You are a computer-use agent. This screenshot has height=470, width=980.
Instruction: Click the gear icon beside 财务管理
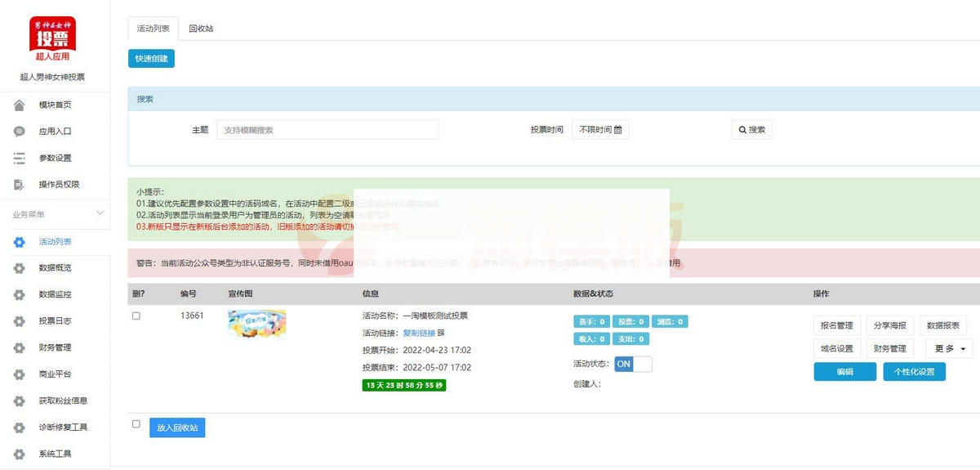pos(19,348)
